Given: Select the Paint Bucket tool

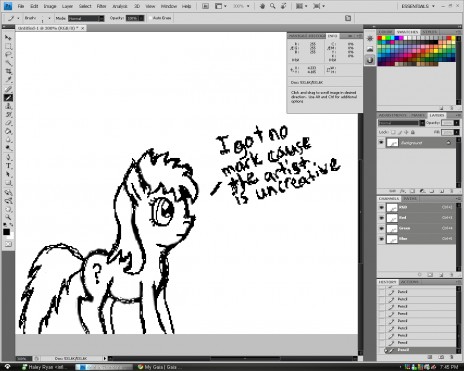Looking at the screenshot, I should [8, 131].
